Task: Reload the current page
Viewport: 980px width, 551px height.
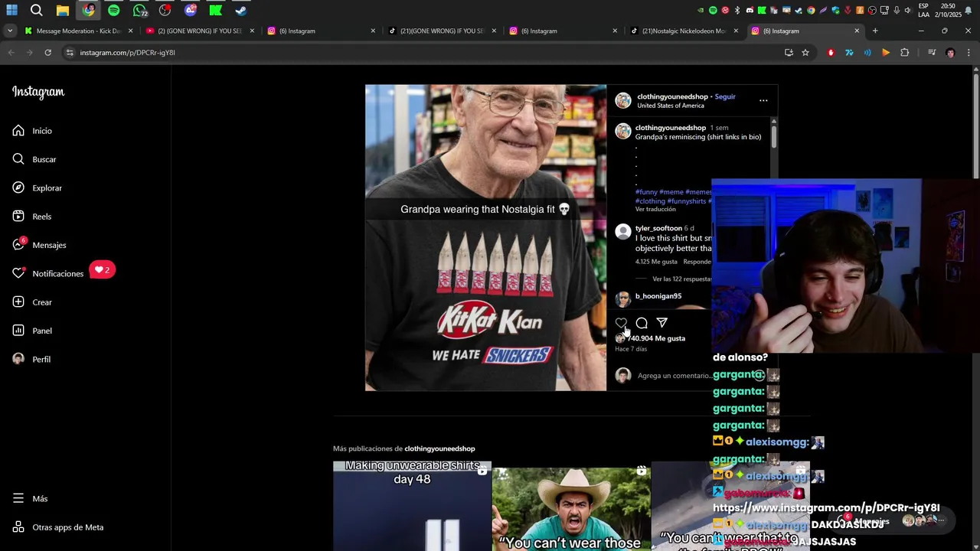Action: point(47,53)
